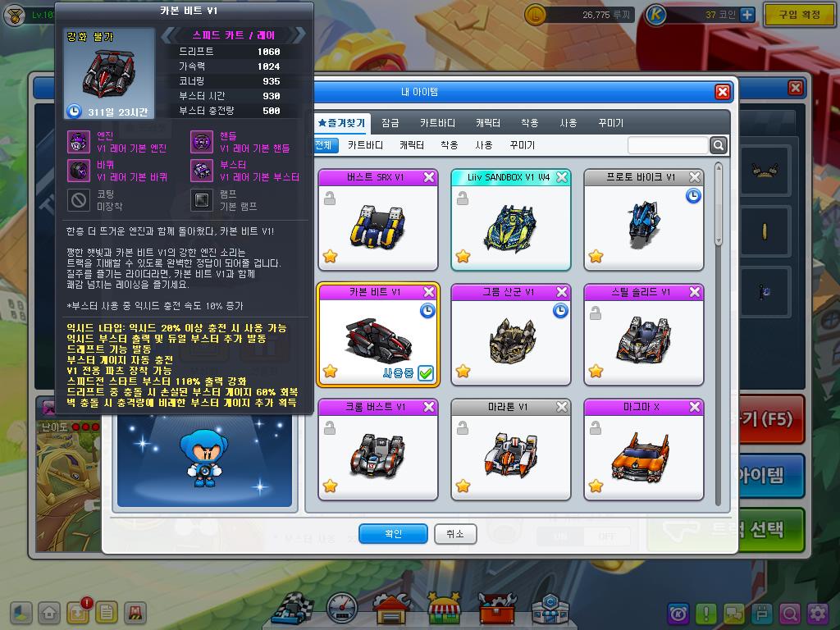Viewport: 840px width, 630px height.
Task: Add coins with the plus button
Action: tap(746, 15)
